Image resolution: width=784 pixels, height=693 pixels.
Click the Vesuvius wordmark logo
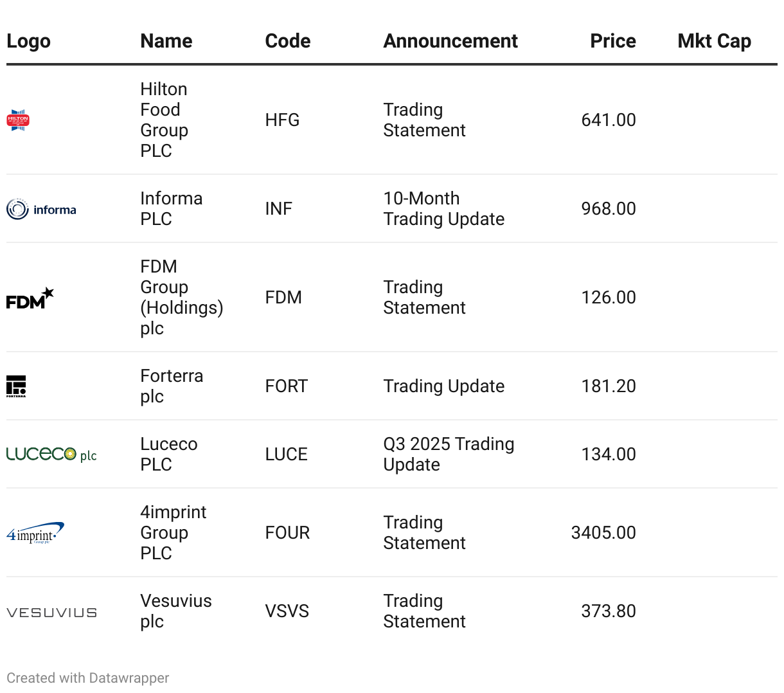[x=51, y=613]
